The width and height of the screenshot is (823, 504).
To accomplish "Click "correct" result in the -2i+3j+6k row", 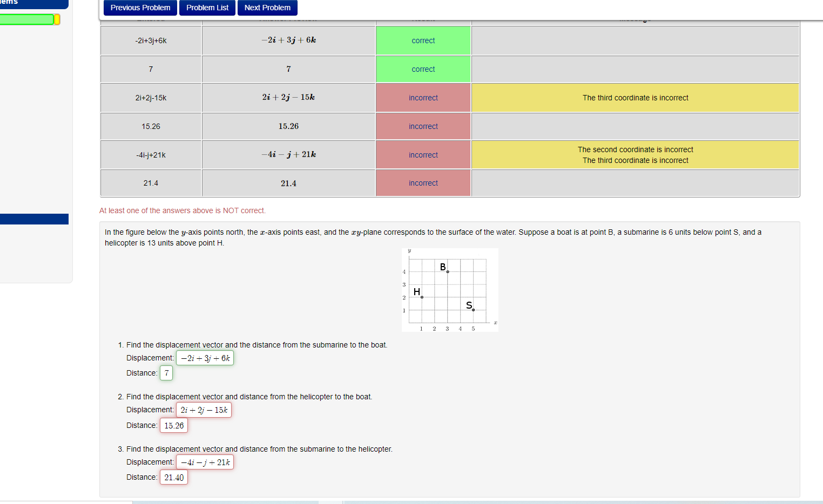I will tap(423, 40).
